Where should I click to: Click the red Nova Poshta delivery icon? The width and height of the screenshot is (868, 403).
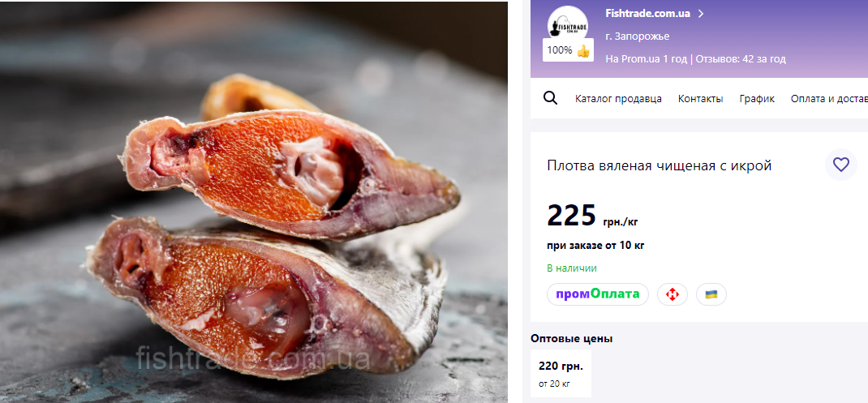coord(672,294)
